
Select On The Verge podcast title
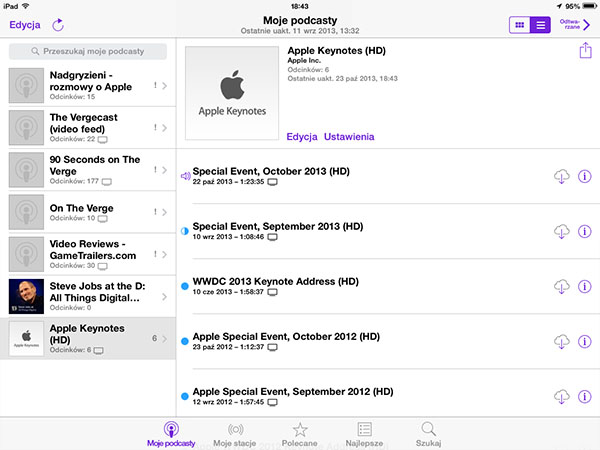click(x=82, y=208)
